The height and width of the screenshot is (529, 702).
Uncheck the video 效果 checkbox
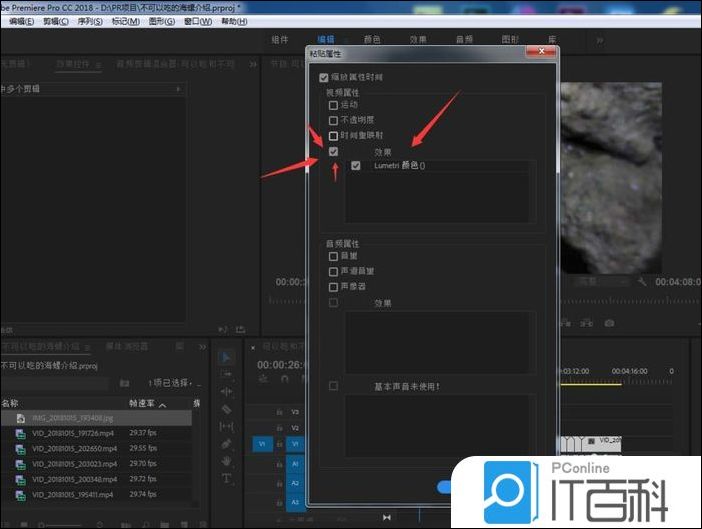(x=333, y=152)
